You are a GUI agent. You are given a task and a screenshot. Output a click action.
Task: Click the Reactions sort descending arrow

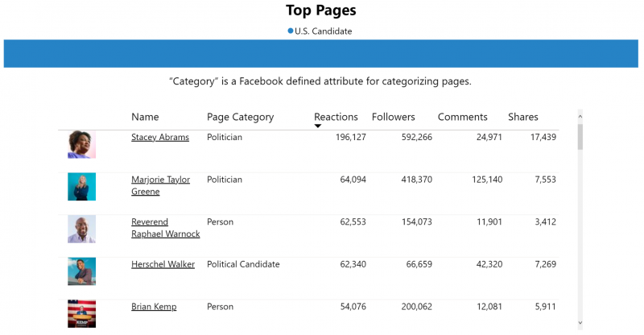(317, 126)
